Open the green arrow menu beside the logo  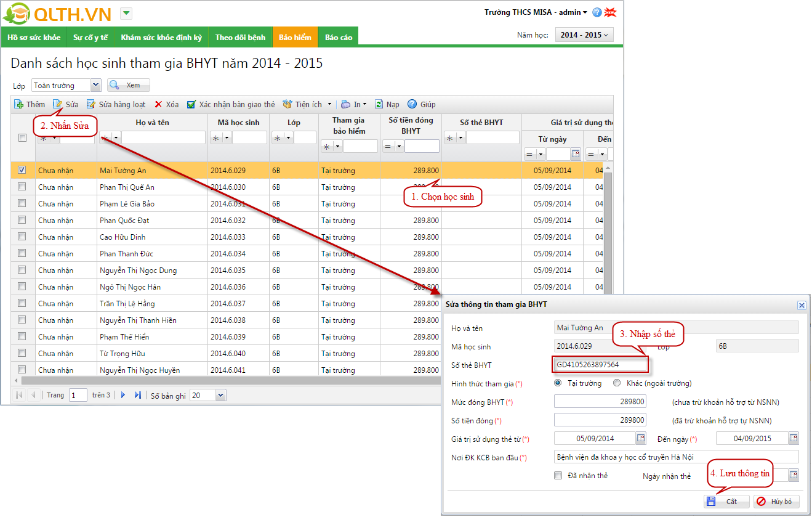[126, 13]
